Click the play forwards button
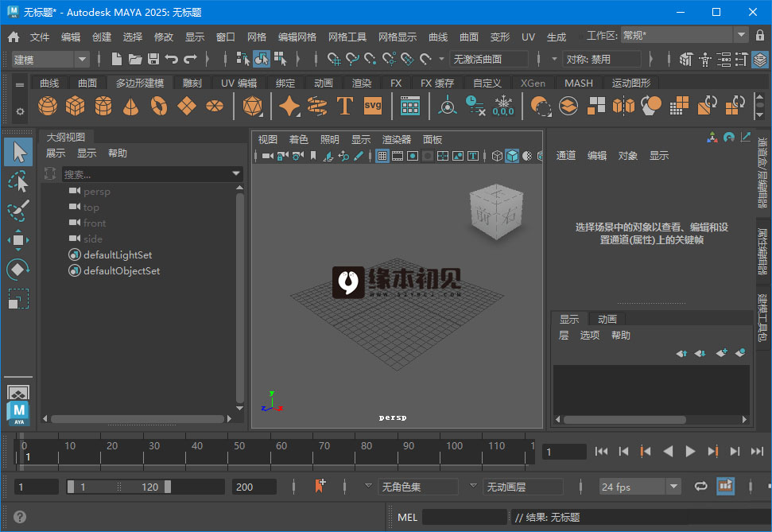The image size is (772, 532). 690,451
